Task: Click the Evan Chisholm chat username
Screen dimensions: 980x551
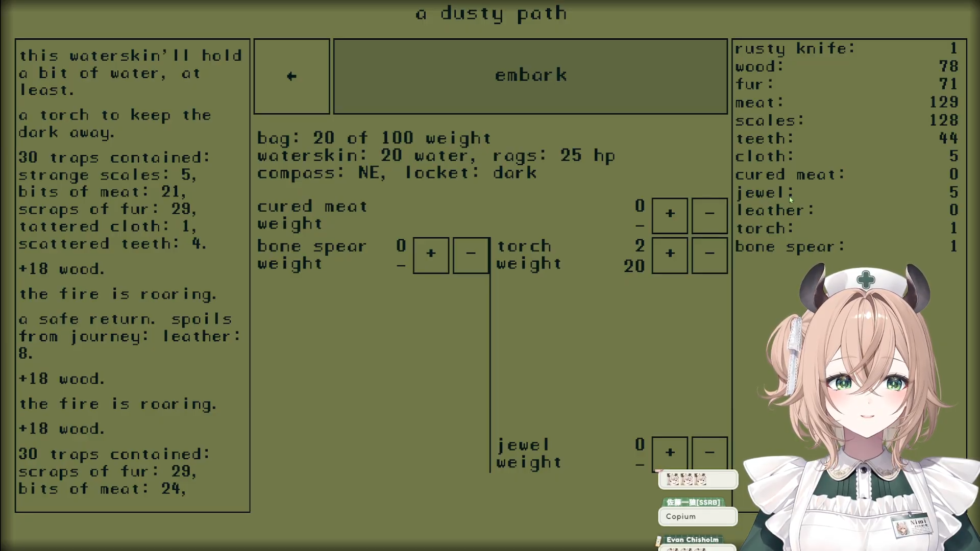Action: pos(692,540)
